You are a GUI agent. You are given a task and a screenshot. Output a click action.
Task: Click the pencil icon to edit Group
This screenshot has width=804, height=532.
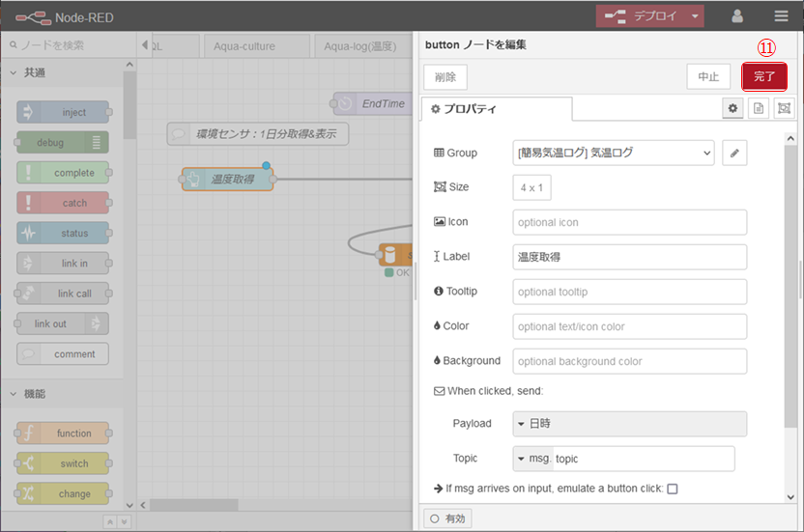tap(734, 153)
